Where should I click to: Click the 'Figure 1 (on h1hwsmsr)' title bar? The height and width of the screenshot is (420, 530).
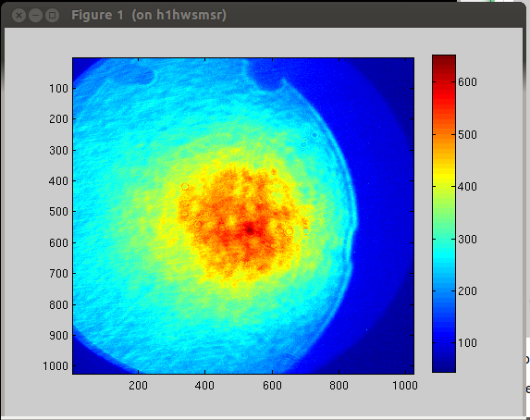[149, 15]
